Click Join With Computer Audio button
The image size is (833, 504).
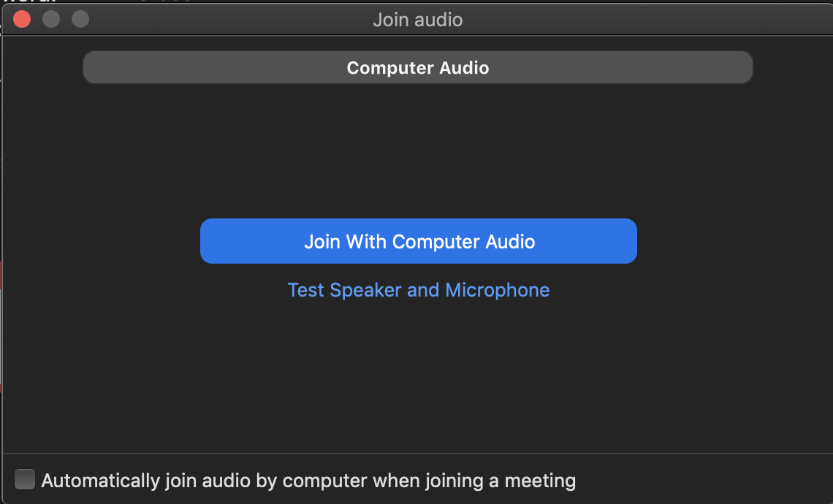419,241
